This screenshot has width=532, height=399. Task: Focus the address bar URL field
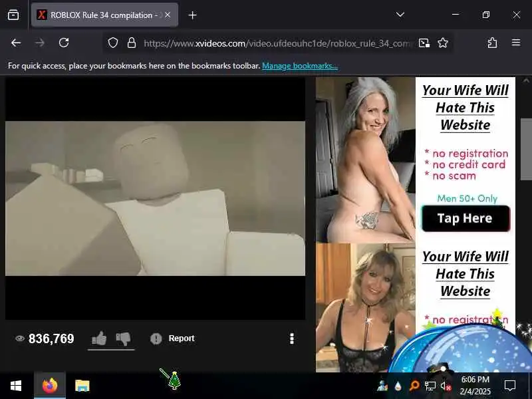pyautogui.click(x=277, y=43)
